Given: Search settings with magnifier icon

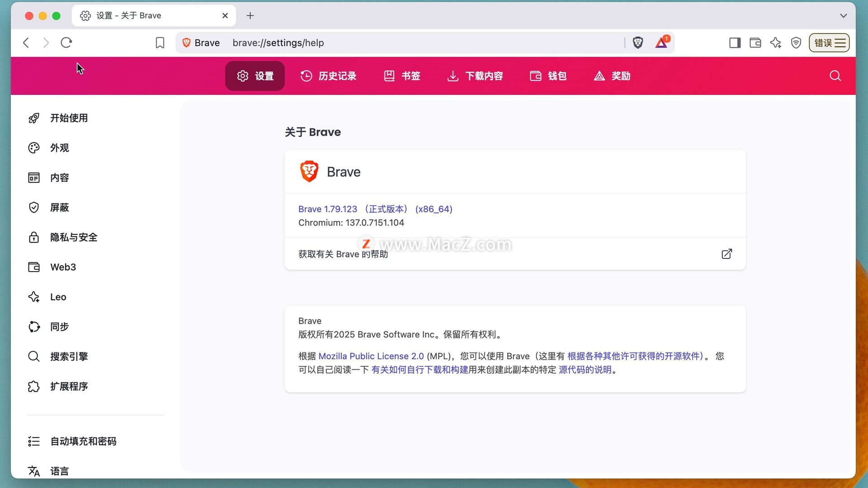Looking at the screenshot, I should pos(835,76).
